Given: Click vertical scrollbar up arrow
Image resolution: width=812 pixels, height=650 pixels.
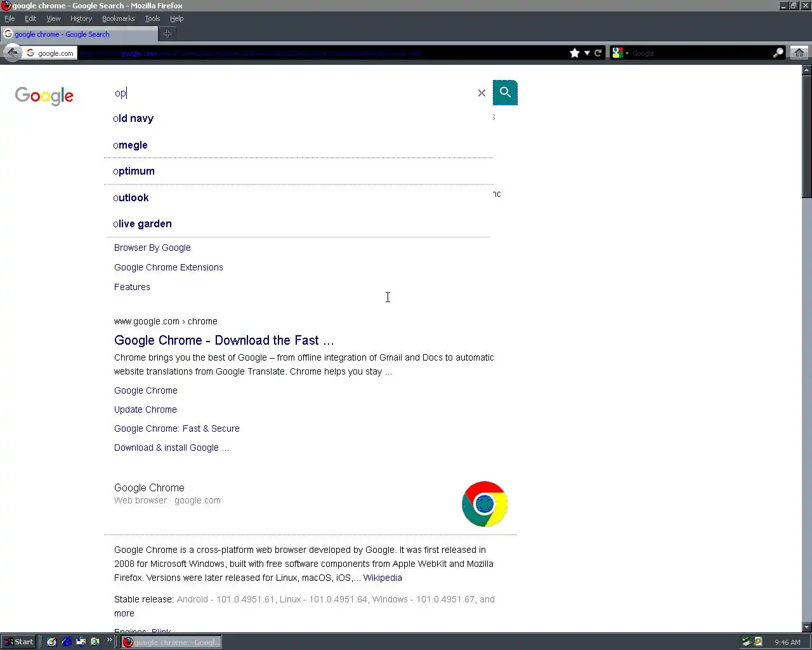Looking at the screenshot, I should tap(807, 69).
